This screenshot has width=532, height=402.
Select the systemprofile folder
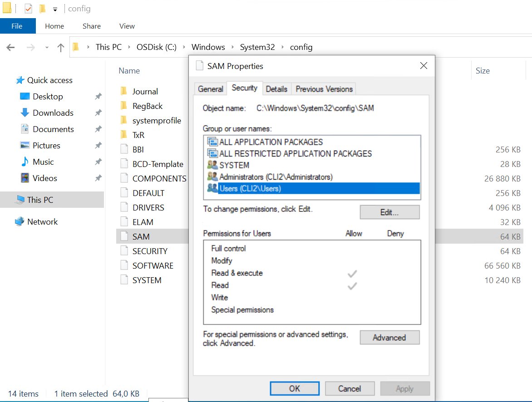[157, 120]
